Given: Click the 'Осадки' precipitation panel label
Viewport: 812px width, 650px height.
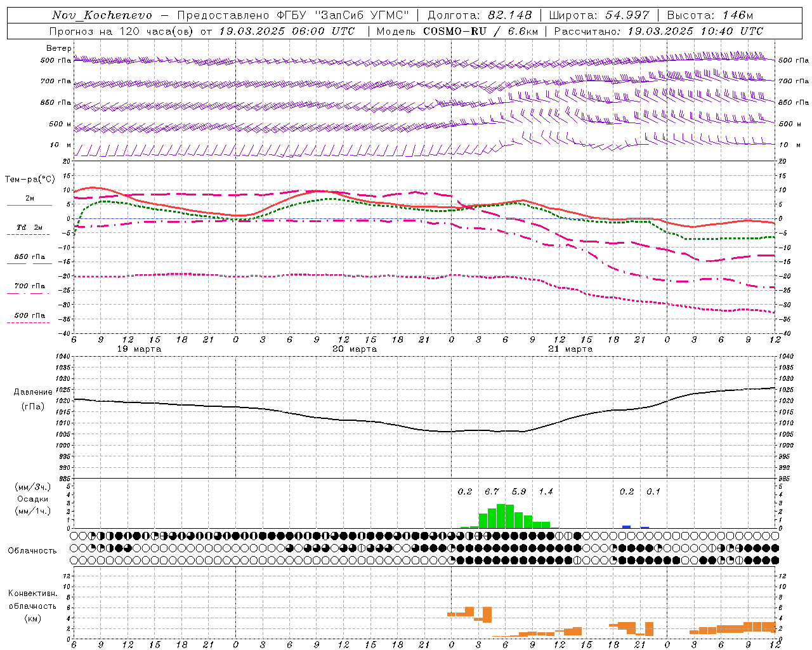Looking at the screenshot, I should 33,499.
